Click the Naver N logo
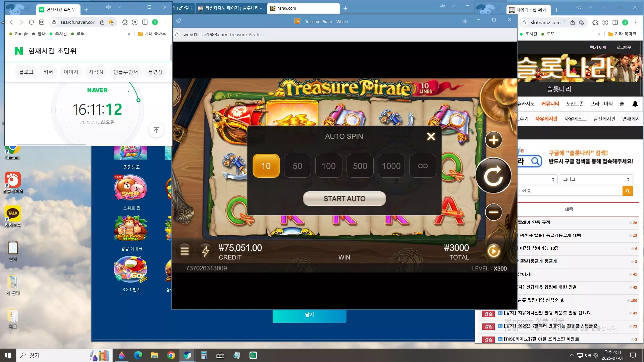The image size is (644, 362). 19,51
